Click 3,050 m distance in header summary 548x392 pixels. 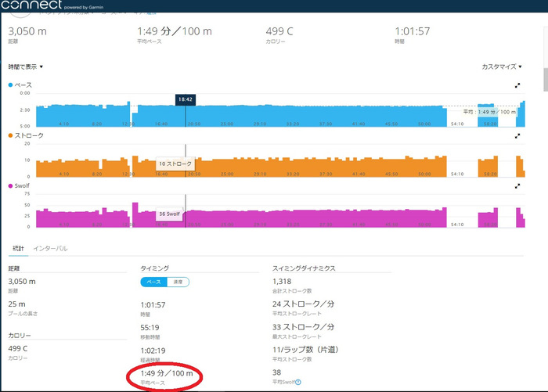27,31
